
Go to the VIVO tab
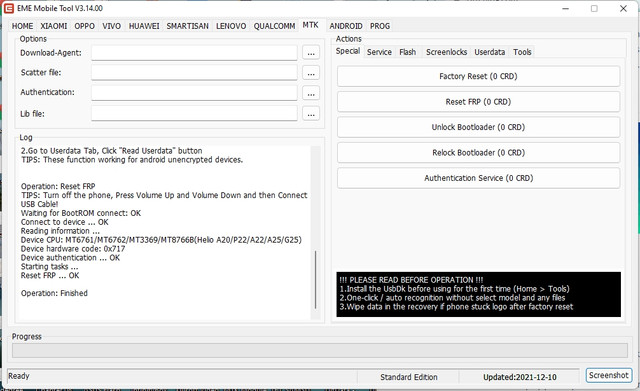tap(111, 26)
